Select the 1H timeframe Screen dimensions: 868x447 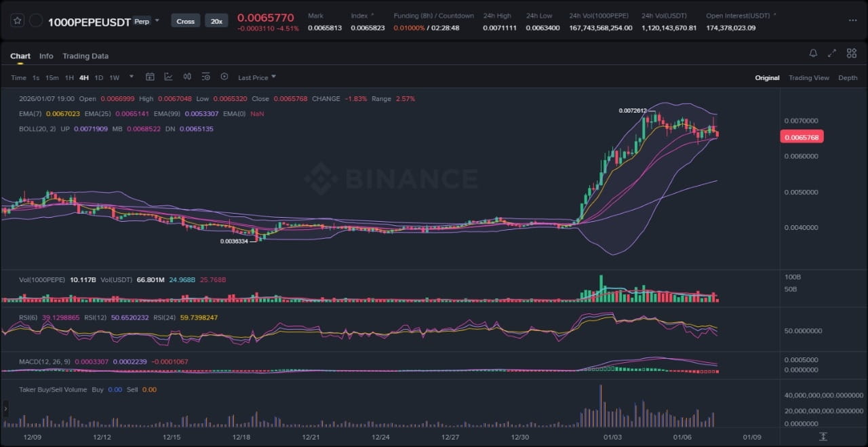pyautogui.click(x=68, y=78)
